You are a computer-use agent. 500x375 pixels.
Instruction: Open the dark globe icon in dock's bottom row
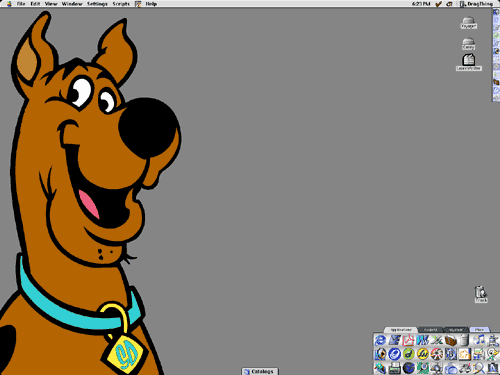(409, 368)
